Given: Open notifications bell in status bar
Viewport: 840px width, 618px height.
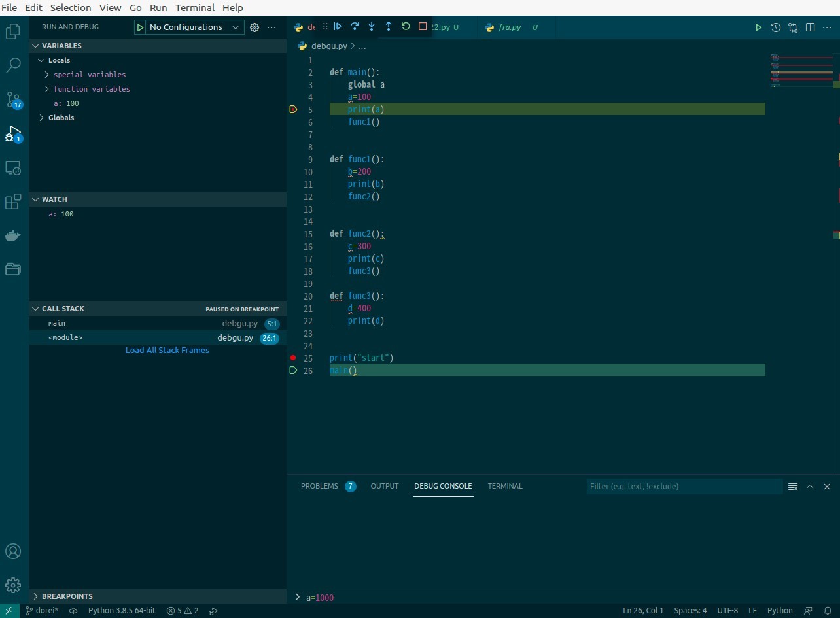Looking at the screenshot, I should coord(828,611).
